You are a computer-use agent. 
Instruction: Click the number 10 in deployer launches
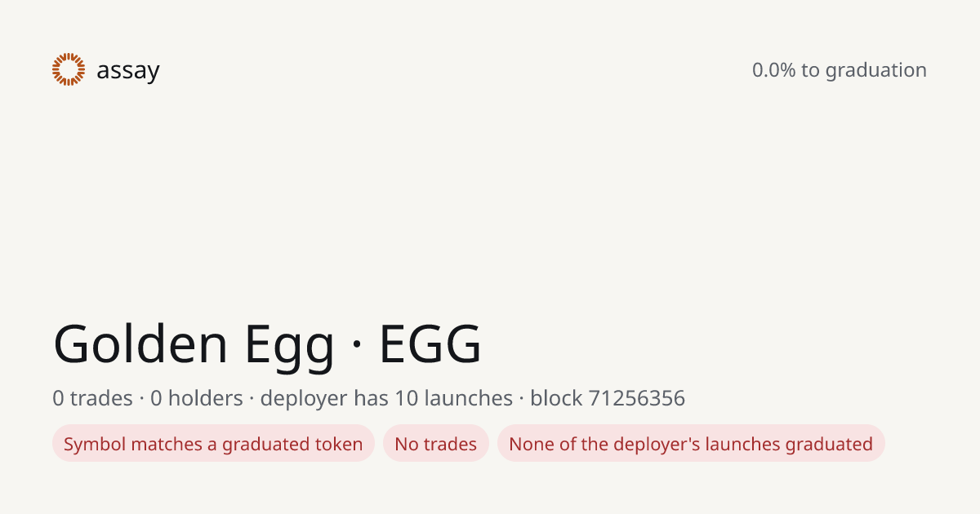[x=407, y=398]
